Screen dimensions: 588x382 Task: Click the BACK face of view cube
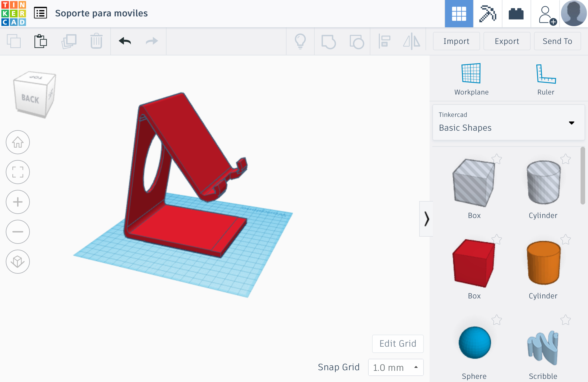click(30, 99)
